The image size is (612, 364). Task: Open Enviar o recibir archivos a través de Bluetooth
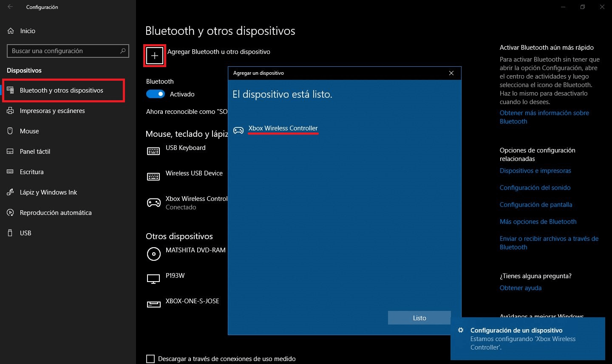(549, 243)
